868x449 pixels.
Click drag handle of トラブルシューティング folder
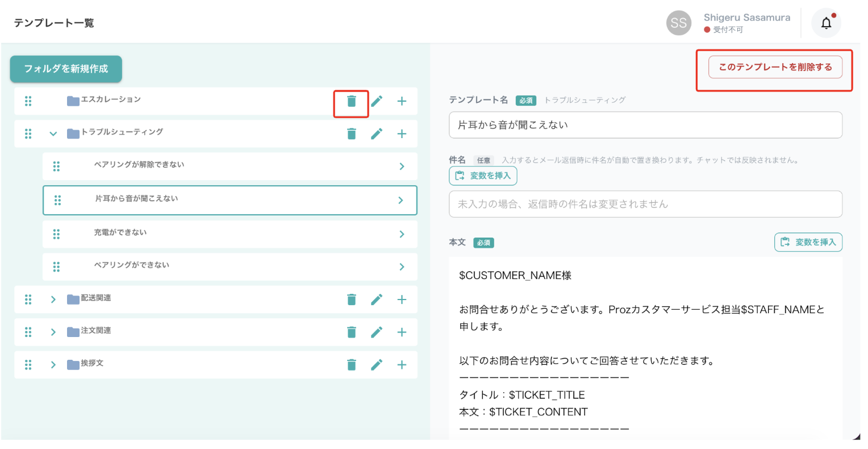pyautogui.click(x=28, y=134)
